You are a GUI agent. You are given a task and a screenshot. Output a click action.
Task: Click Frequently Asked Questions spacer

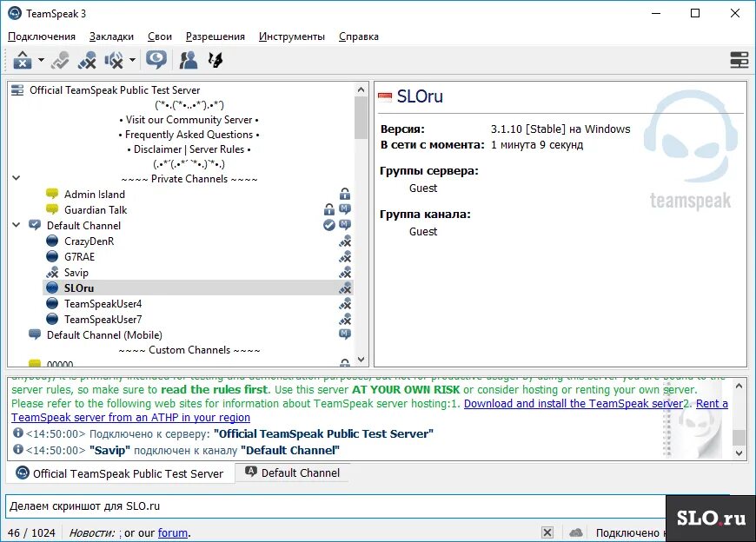coord(189,135)
